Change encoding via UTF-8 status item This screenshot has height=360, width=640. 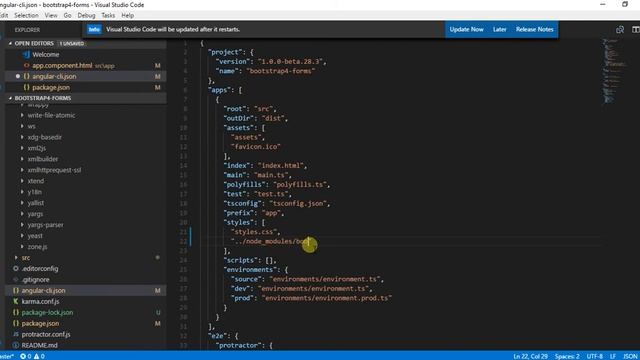594,356
